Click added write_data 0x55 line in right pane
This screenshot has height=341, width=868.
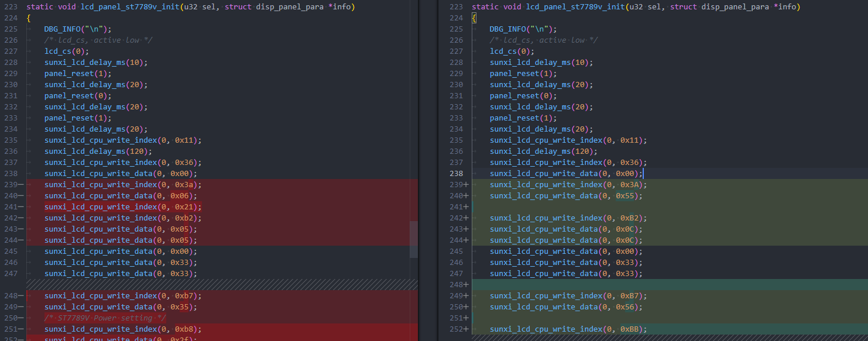tap(567, 196)
